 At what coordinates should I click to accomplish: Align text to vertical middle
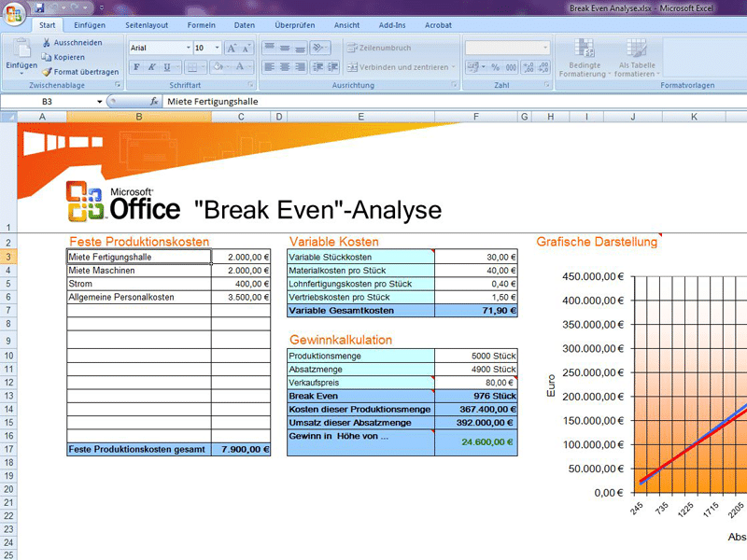[x=285, y=48]
